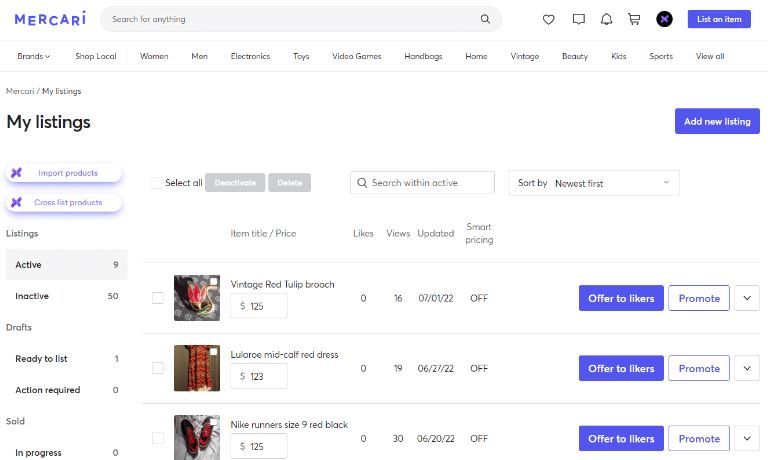Click Promote for Lularoe mid-calf red dress

point(699,368)
